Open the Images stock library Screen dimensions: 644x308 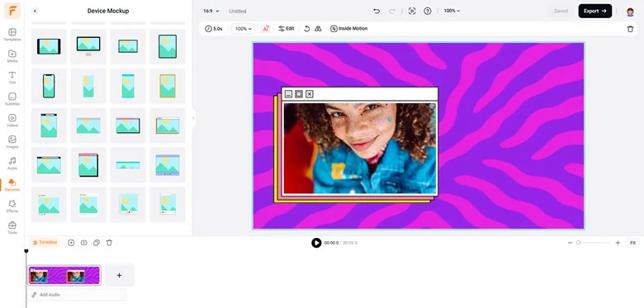pos(12,141)
